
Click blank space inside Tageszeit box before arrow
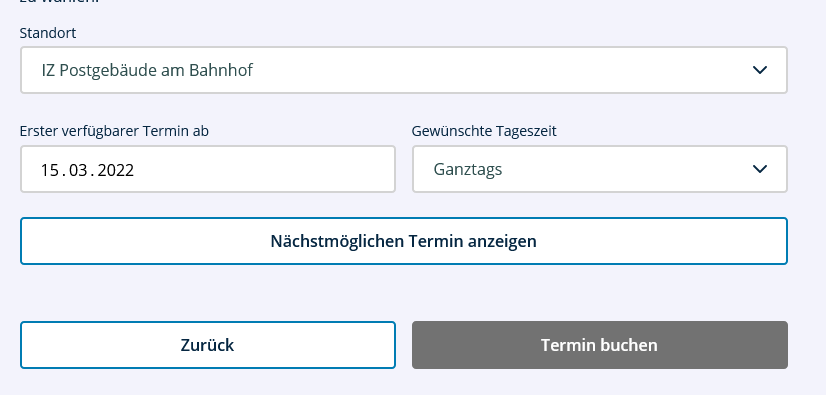coord(627,169)
